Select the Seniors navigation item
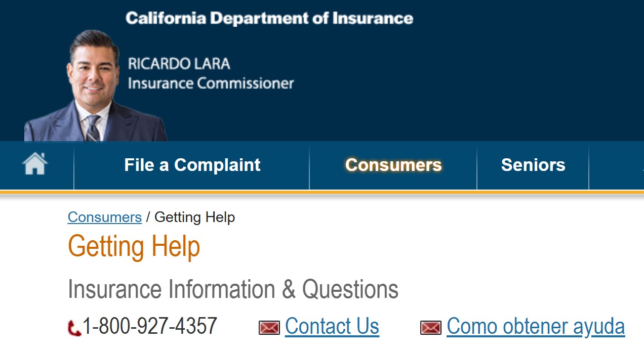 533,165
